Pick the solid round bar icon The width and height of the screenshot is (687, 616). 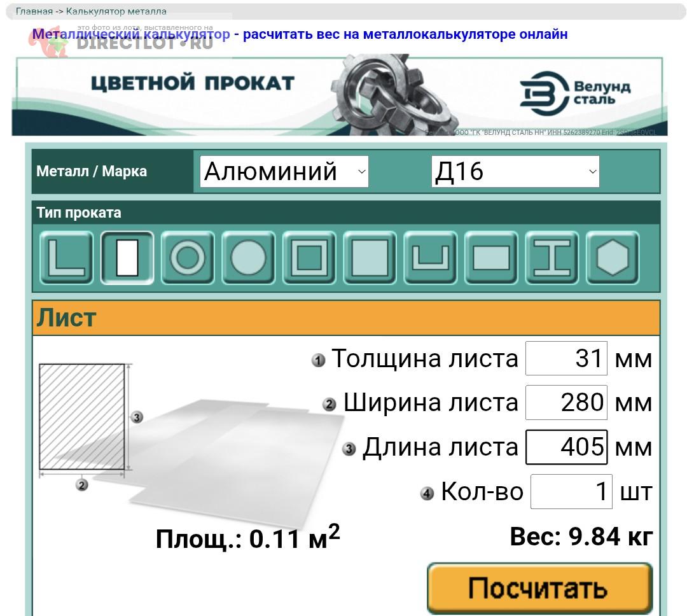coord(248,258)
